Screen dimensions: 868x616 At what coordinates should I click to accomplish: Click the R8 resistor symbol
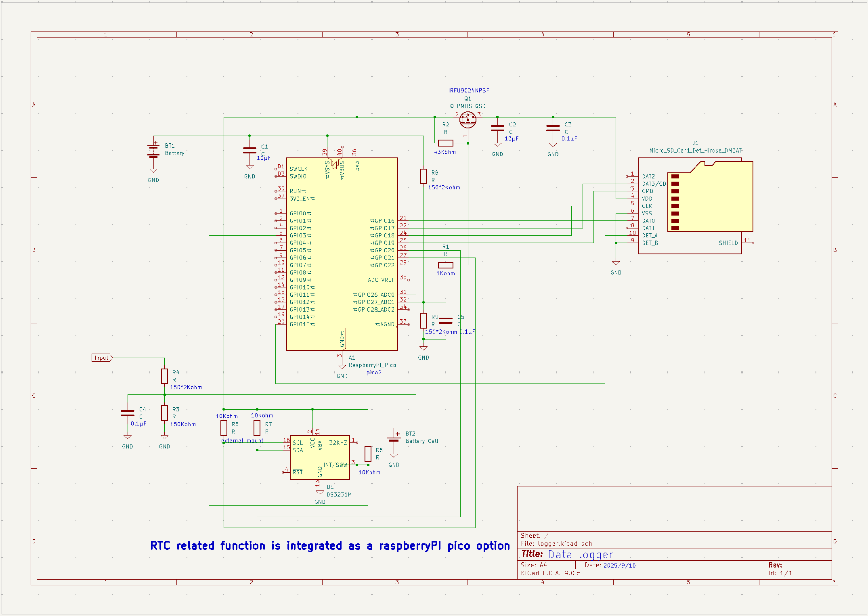(x=423, y=176)
